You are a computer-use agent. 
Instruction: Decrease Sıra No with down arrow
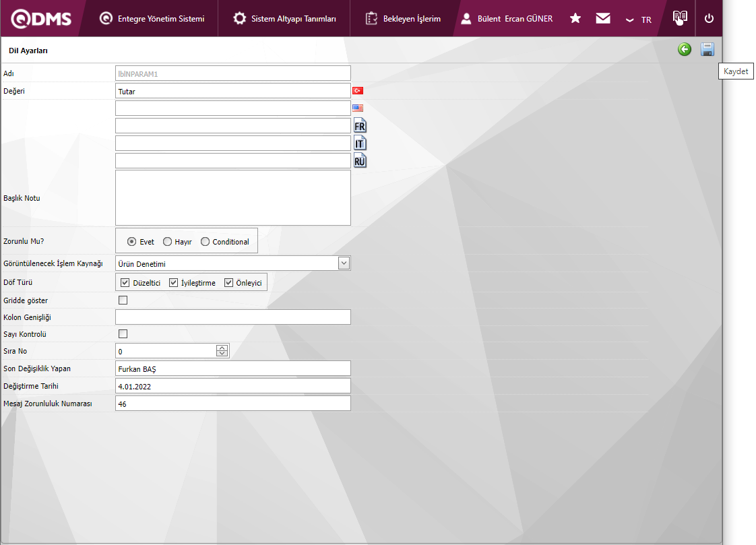tap(222, 354)
